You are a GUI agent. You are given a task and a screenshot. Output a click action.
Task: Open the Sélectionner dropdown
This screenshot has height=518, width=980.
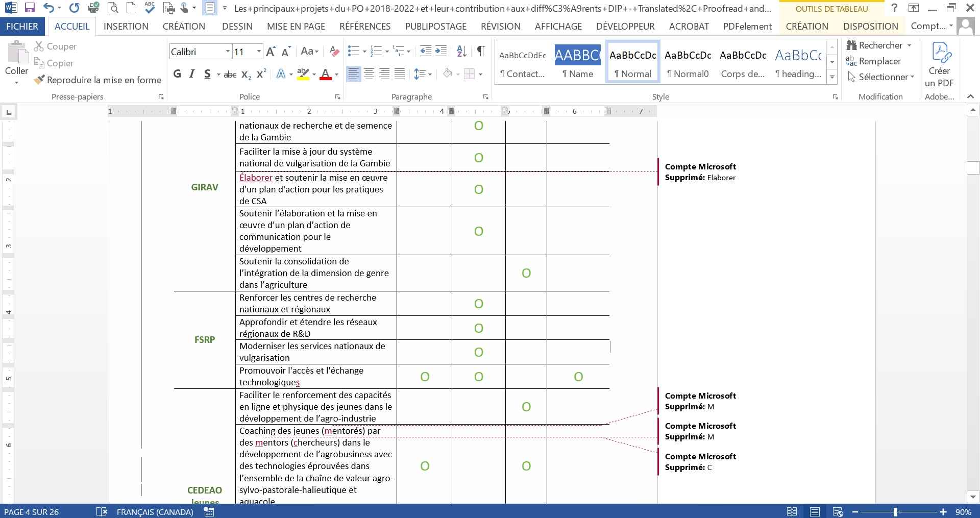click(880, 77)
